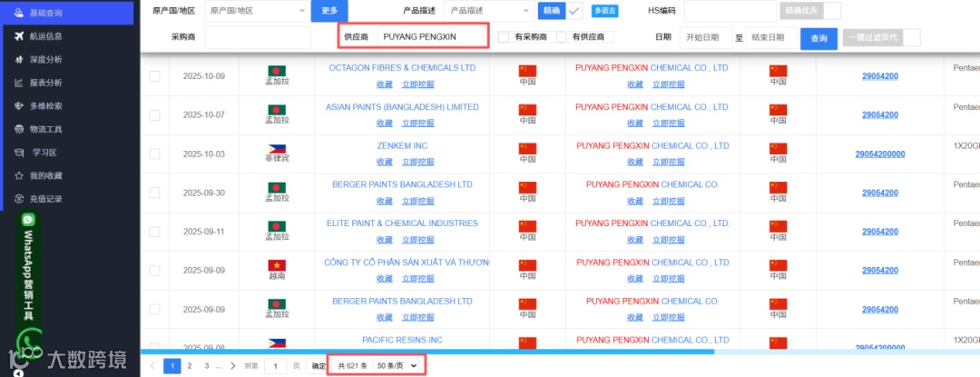Click the Bangladesh flag in the 2025-10-09 row

[277, 71]
